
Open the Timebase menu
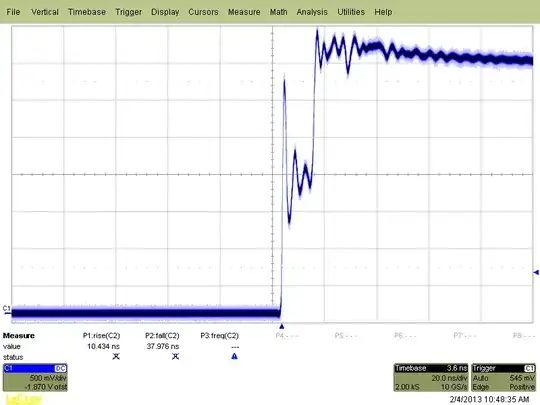[87, 12]
